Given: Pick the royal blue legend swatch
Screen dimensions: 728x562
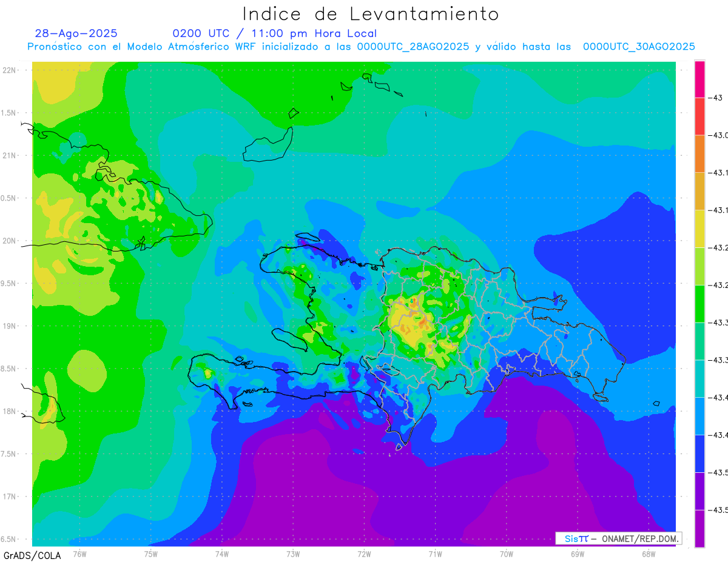Looking at the screenshot, I should point(699,454).
